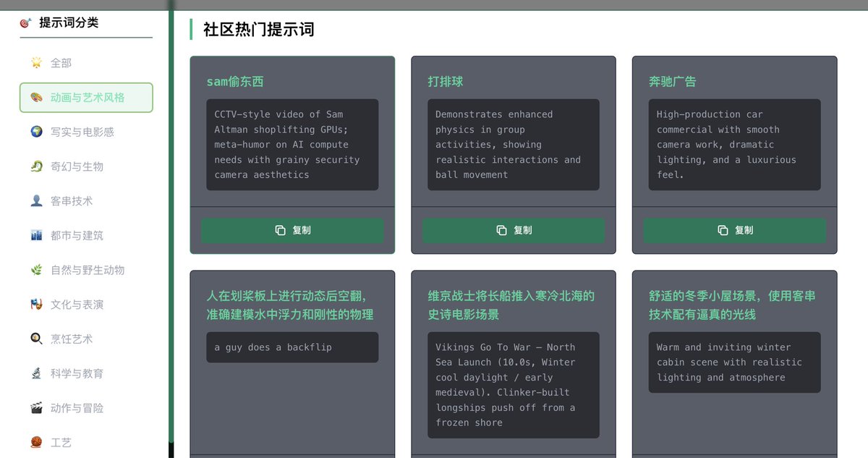Click the 维京战士 card title

coord(511,305)
